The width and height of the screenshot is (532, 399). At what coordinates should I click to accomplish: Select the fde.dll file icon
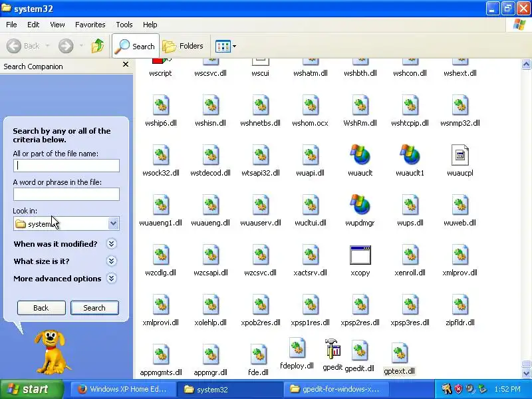[x=258, y=354]
